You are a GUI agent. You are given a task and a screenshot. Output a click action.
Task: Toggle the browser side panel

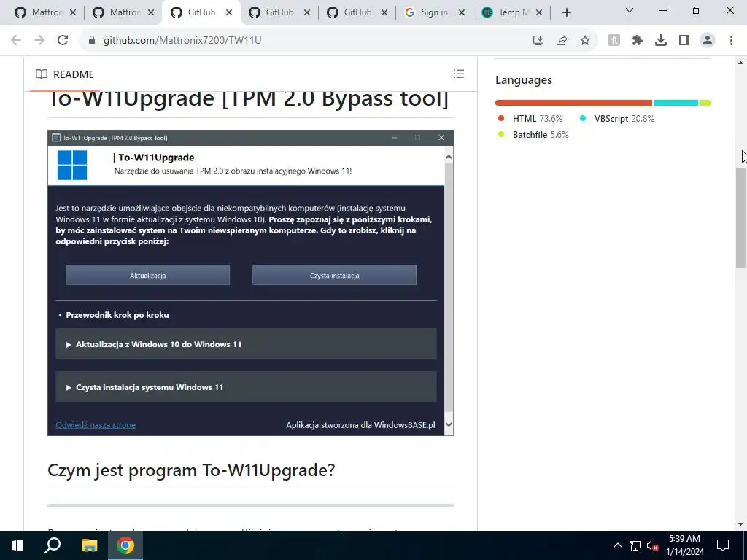click(x=684, y=41)
